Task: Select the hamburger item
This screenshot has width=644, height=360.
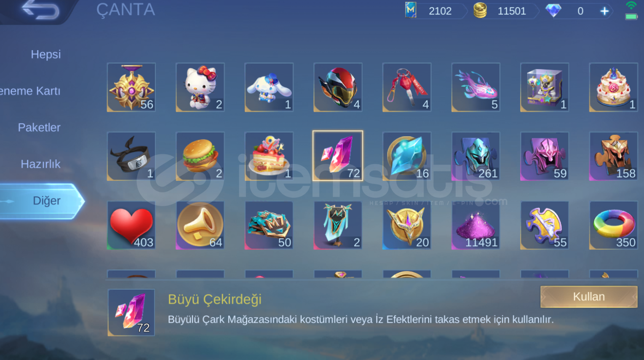Action: coord(200,156)
